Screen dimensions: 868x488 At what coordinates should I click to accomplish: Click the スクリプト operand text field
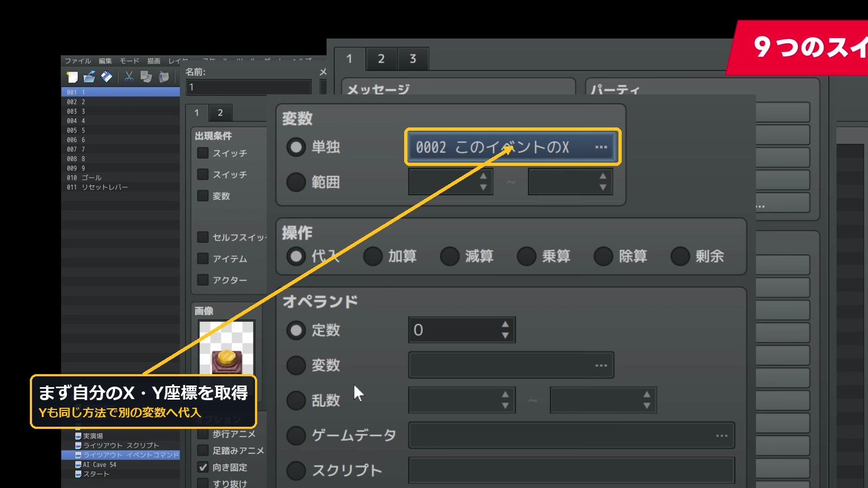click(x=572, y=471)
